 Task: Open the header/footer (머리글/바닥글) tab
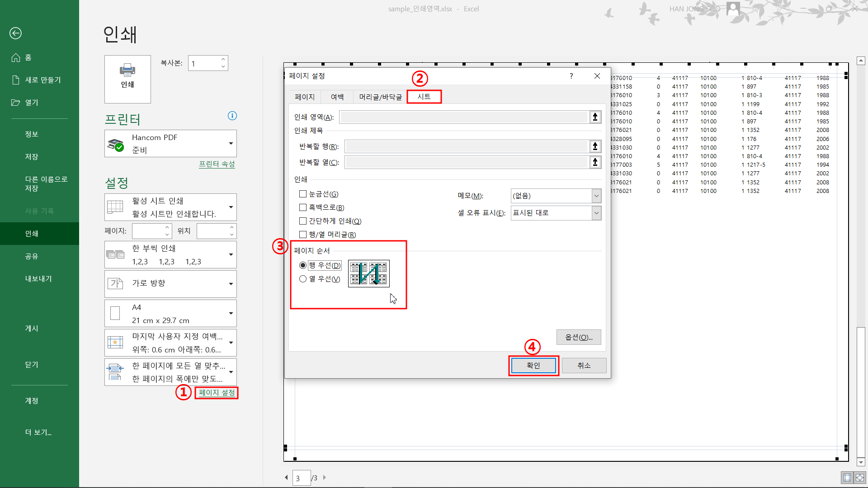[x=380, y=97]
